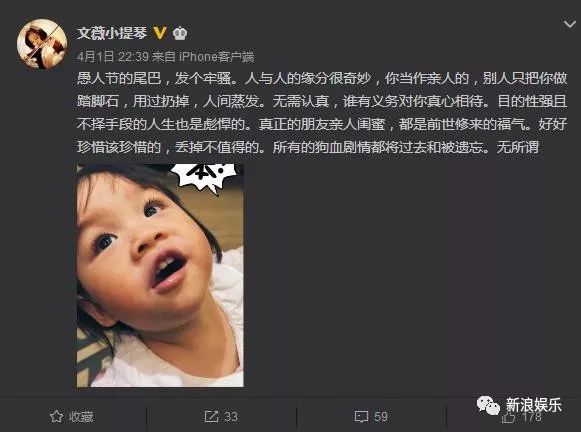Click the comment bubble icon
581x432 pixels.
(361, 417)
